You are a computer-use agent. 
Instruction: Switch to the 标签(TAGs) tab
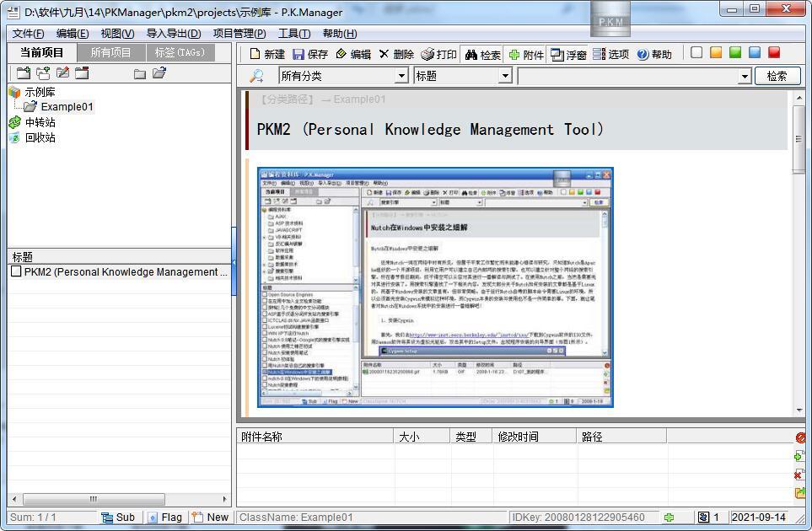180,52
